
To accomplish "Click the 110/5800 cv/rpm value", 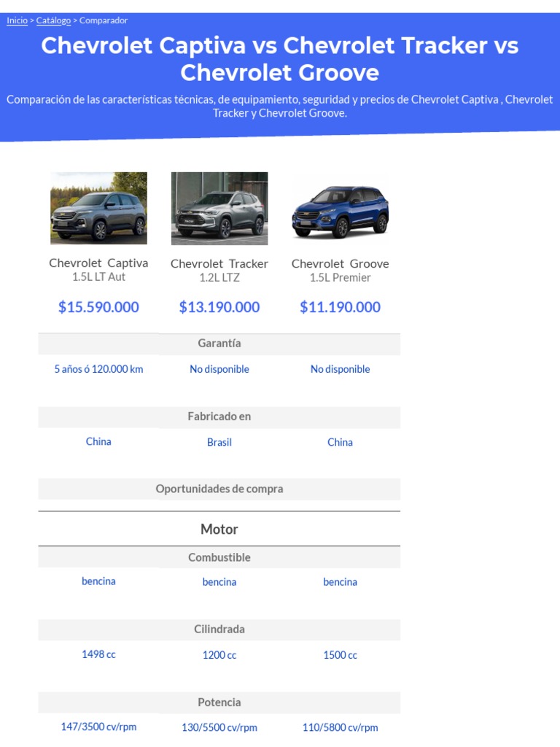I will (340, 728).
